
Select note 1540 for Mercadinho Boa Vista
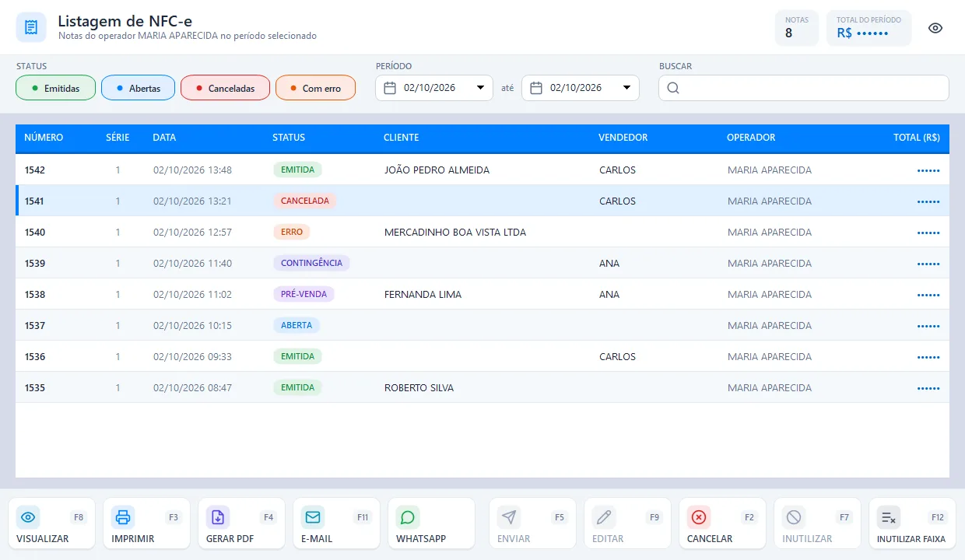[482, 232]
